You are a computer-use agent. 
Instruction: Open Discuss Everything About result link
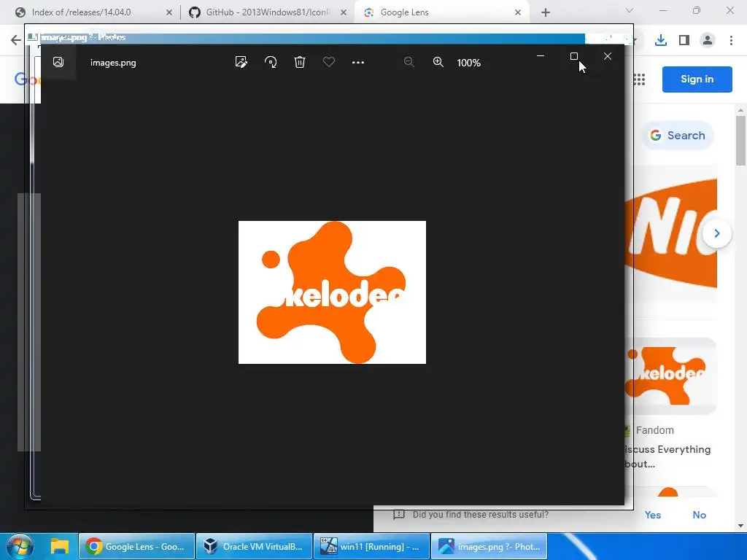(668, 456)
